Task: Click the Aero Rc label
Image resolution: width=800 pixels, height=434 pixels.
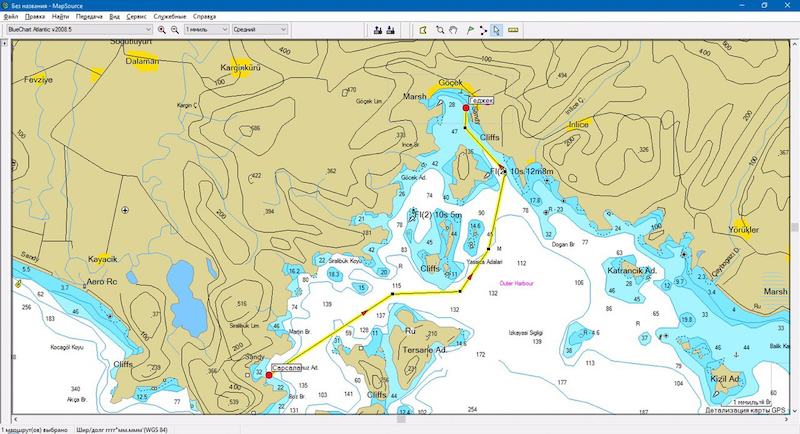Action: (102, 282)
